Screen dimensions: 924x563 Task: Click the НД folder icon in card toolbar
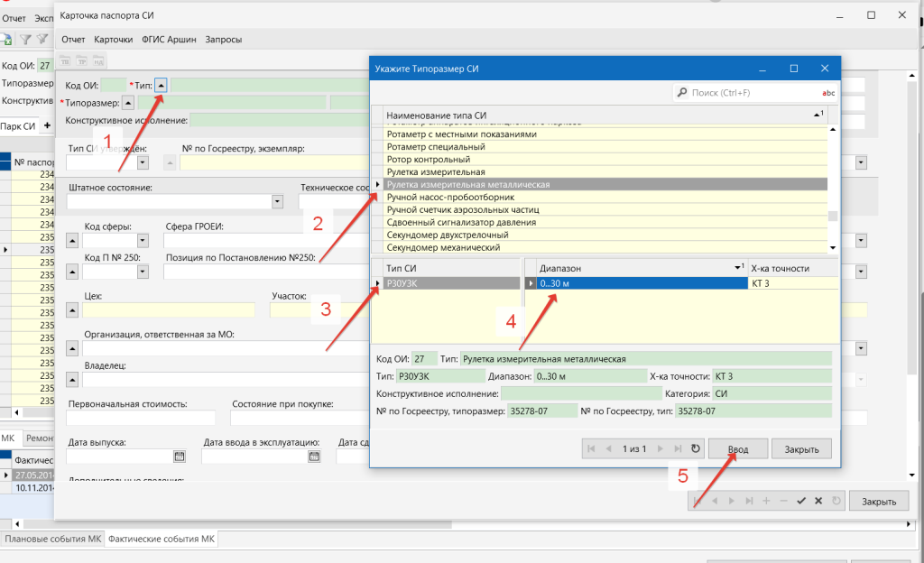pos(98,62)
